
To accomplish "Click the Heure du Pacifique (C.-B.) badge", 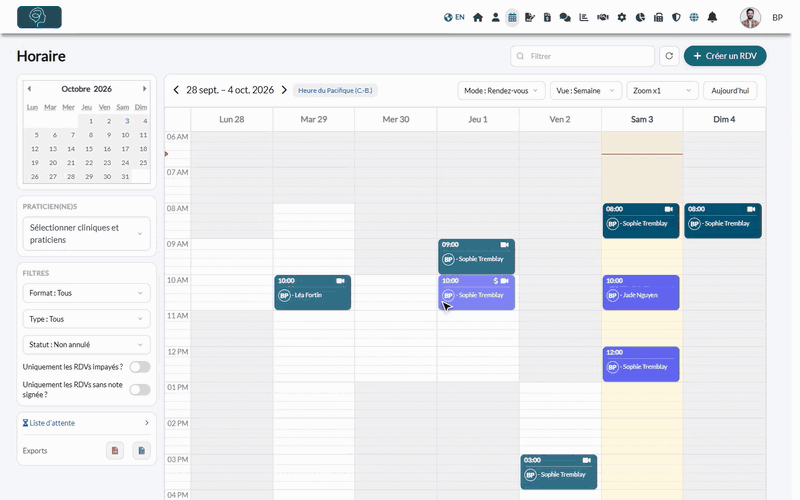I will tap(335, 90).
